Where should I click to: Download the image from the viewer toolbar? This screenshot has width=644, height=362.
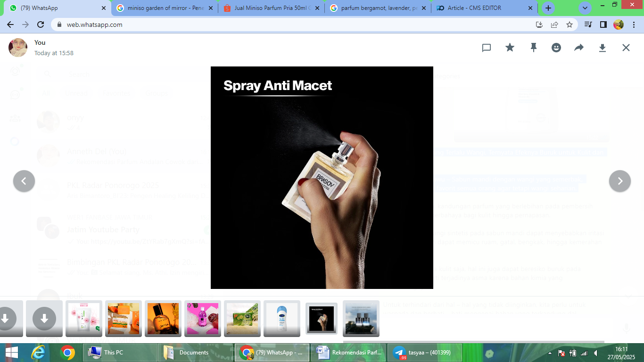click(x=602, y=48)
